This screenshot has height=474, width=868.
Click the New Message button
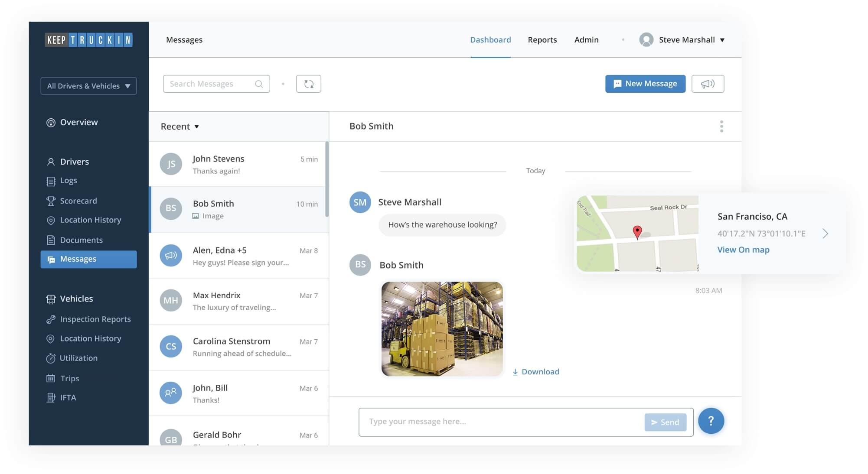[x=645, y=84]
